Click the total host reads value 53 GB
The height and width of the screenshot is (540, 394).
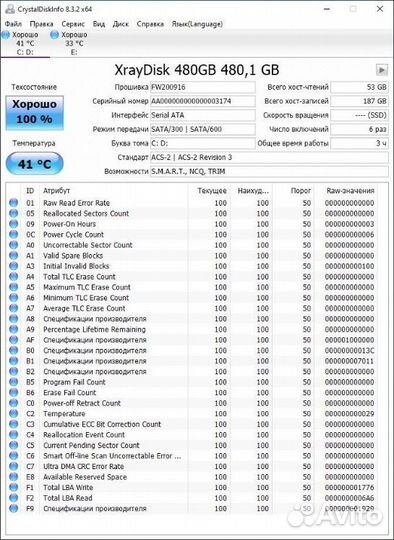(x=359, y=87)
